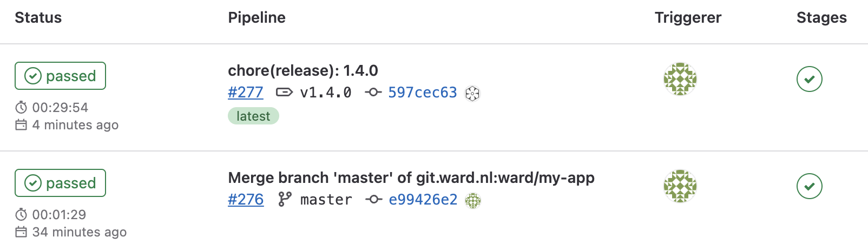Click commit author avatar next to e99426e2
Image resolution: width=868 pixels, height=250 pixels.
click(x=473, y=200)
